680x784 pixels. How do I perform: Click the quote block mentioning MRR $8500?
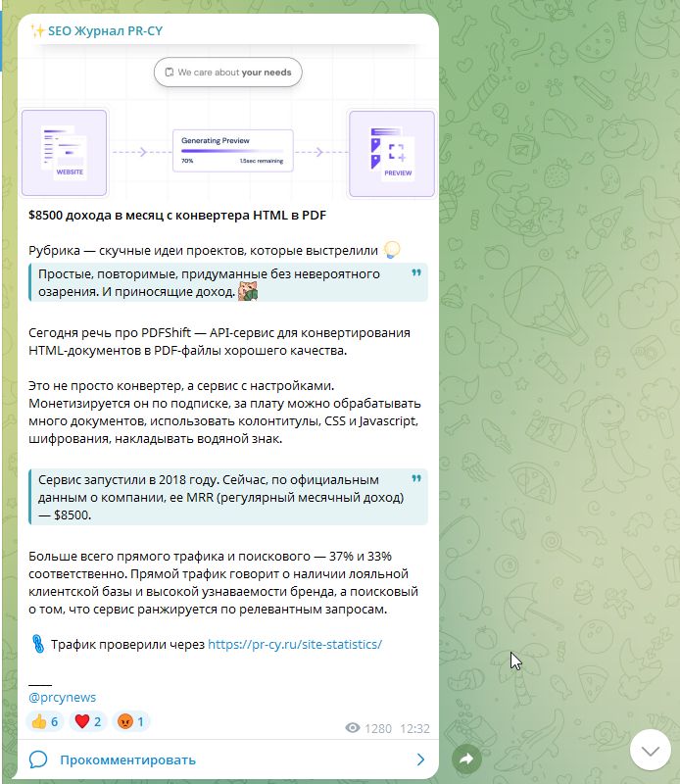[228, 497]
